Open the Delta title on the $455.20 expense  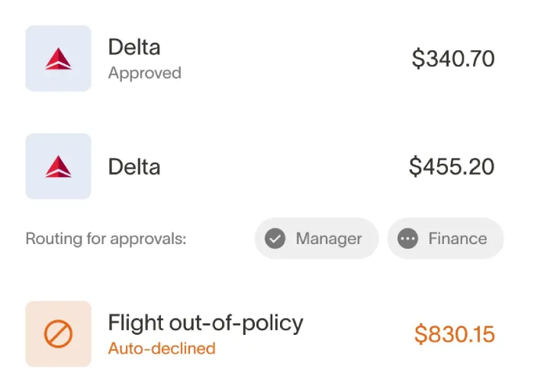pyautogui.click(x=134, y=166)
